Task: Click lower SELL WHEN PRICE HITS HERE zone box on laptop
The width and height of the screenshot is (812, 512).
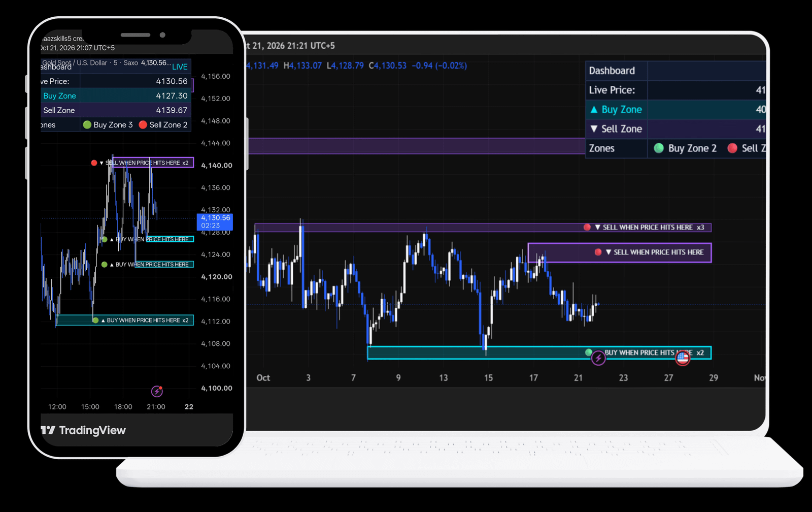Action: coord(620,252)
